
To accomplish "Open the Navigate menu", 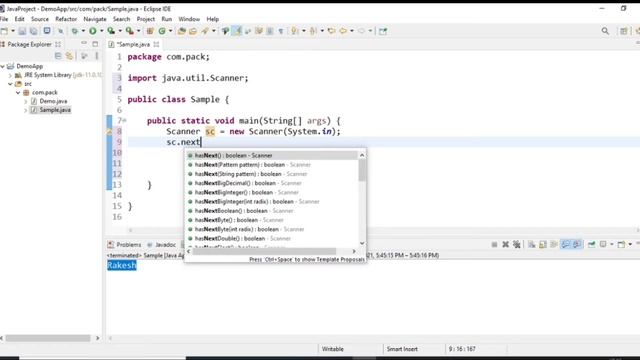I will coord(95,19).
